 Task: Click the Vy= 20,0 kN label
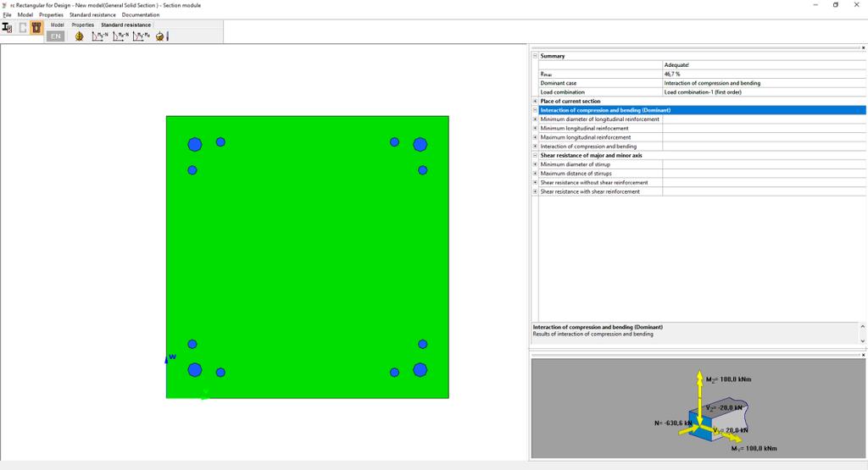coord(730,430)
